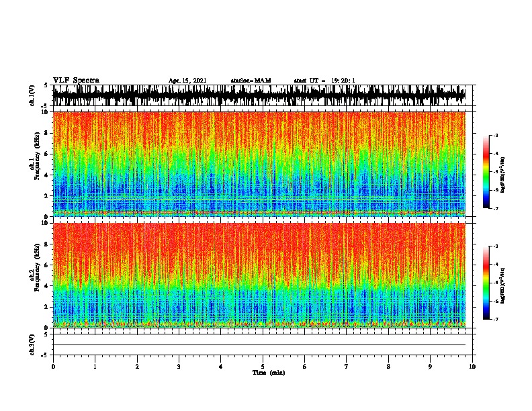
Task: Click inside the ch.2 spectrogram panel
Action: (x=259, y=275)
